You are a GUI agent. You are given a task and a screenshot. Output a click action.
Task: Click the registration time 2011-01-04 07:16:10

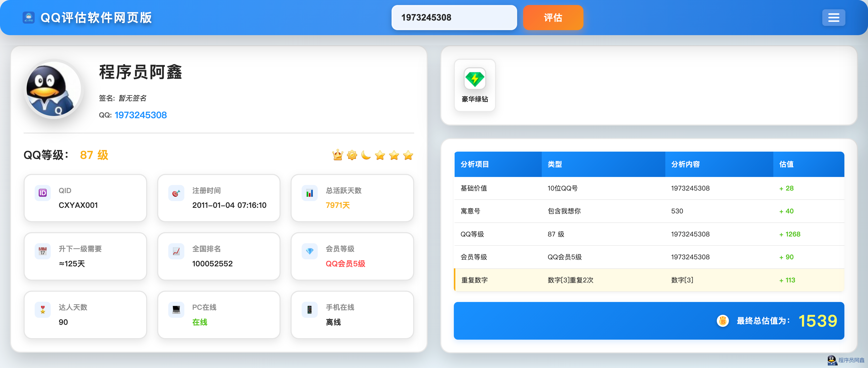click(x=229, y=205)
